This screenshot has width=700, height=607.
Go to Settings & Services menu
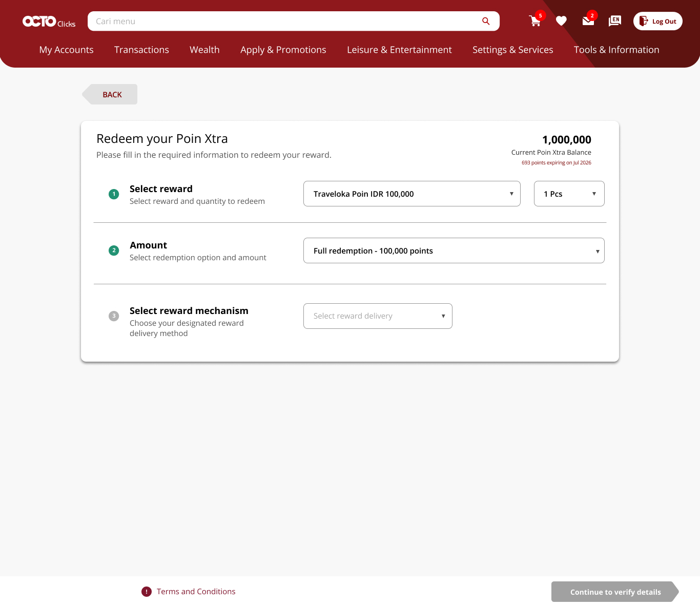pos(512,50)
